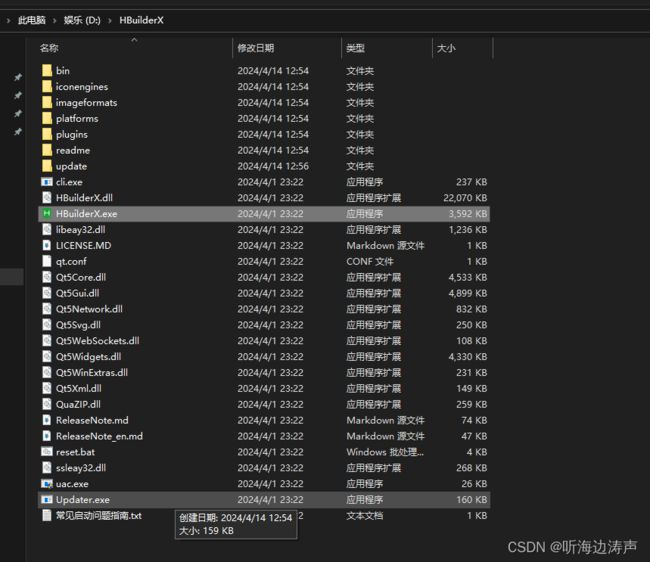Click the Windows 批处理... type cell
Screen dimensions: 650x562
point(385,452)
